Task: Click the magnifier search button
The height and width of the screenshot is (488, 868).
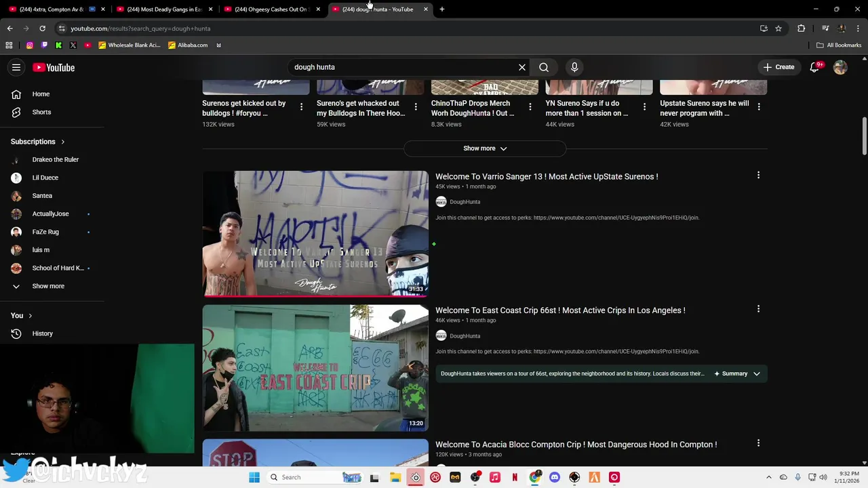Action: tap(544, 67)
